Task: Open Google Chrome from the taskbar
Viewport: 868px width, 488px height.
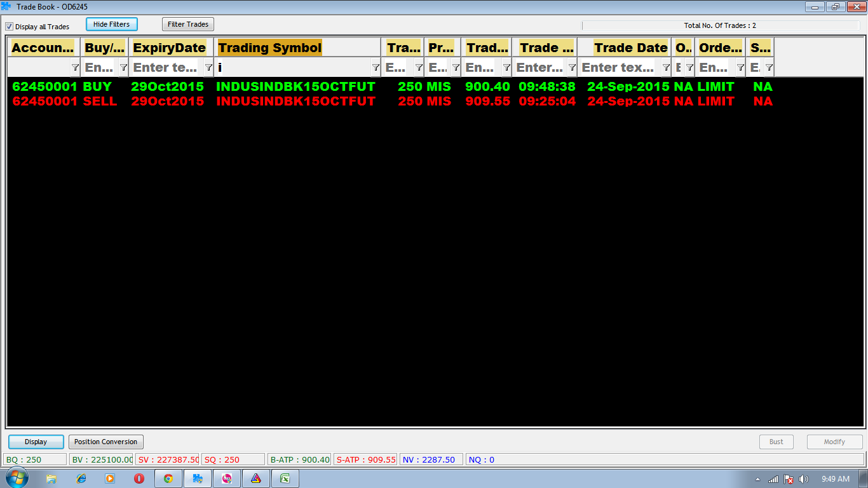Action: [x=168, y=478]
